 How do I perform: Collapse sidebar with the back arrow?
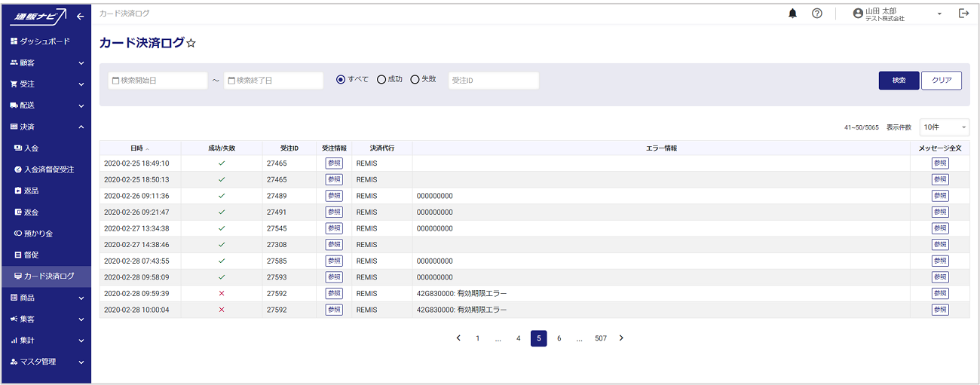80,17
